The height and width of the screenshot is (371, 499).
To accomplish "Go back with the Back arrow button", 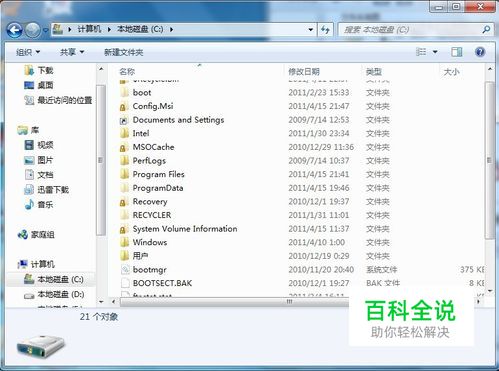I will (15, 30).
